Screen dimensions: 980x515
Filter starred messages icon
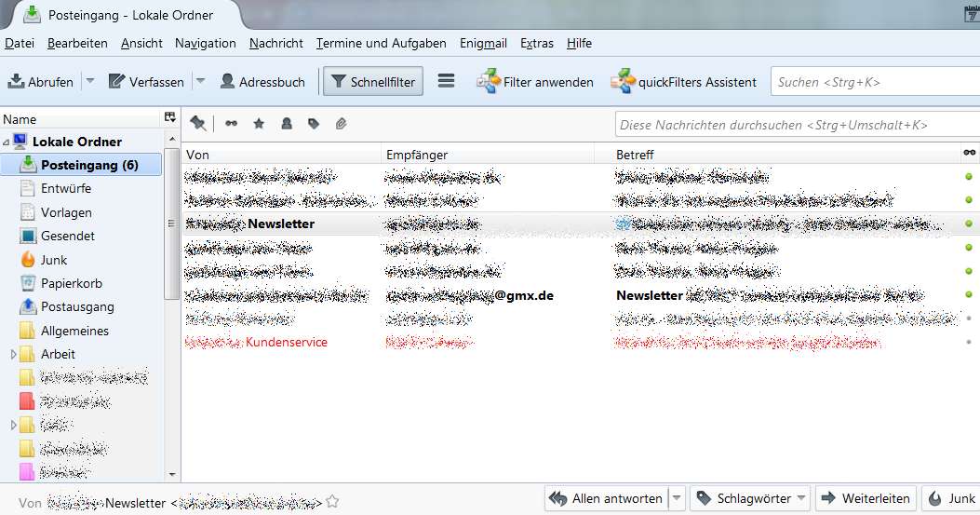(259, 123)
